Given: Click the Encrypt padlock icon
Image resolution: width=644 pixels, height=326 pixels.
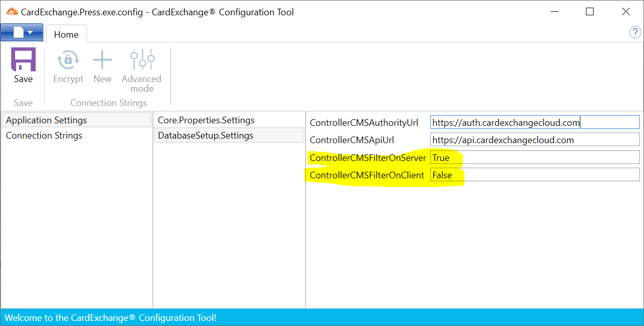Looking at the screenshot, I should click(68, 60).
